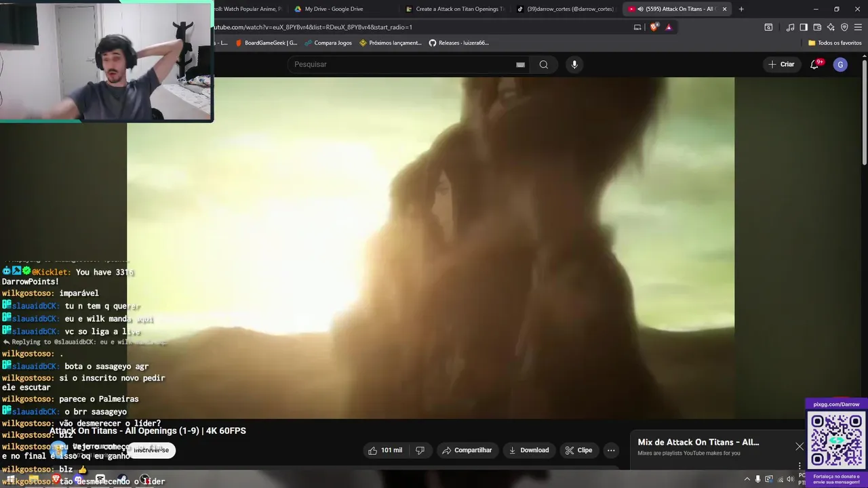Open the G account avatar menu
Viewport: 868px width, 488px height.
click(x=840, y=64)
